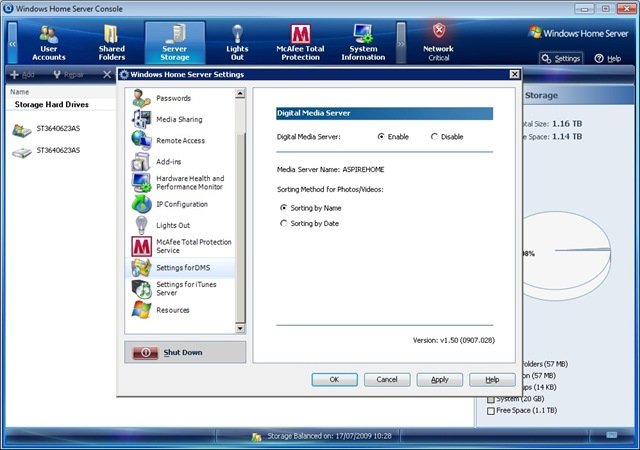Close the Windows Home Server Settings dialog
This screenshot has width=640, height=450.
[514, 74]
